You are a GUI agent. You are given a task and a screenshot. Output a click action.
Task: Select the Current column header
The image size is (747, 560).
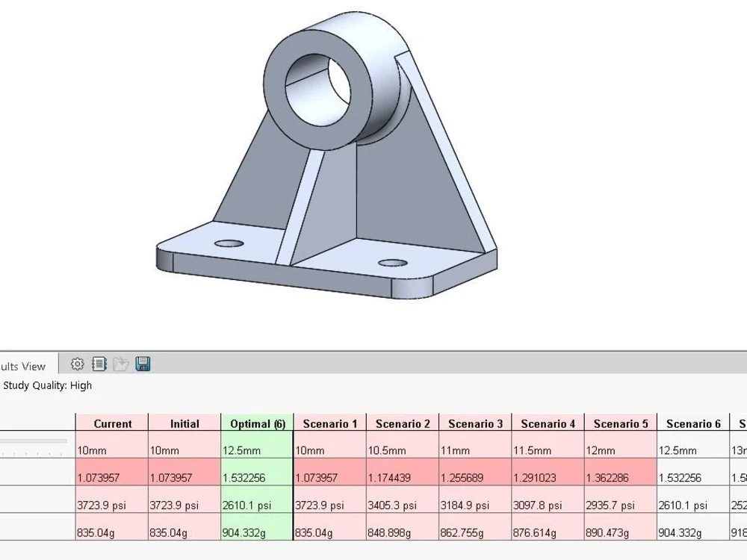click(x=112, y=423)
